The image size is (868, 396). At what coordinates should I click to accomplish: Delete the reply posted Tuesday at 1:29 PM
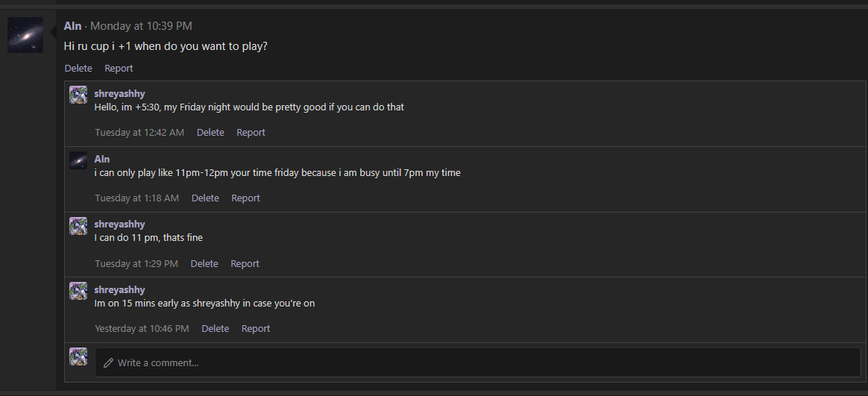pyautogui.click(x=204, y=264)
